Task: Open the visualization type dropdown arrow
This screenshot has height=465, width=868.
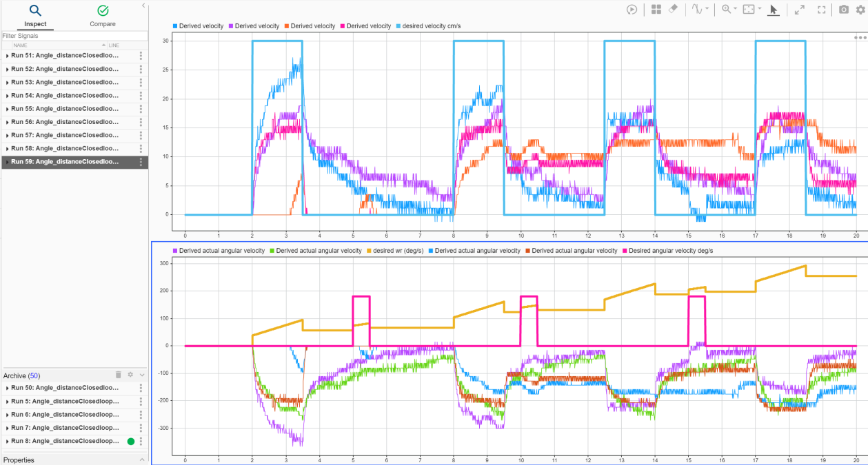Action: [x=708, y=10]
